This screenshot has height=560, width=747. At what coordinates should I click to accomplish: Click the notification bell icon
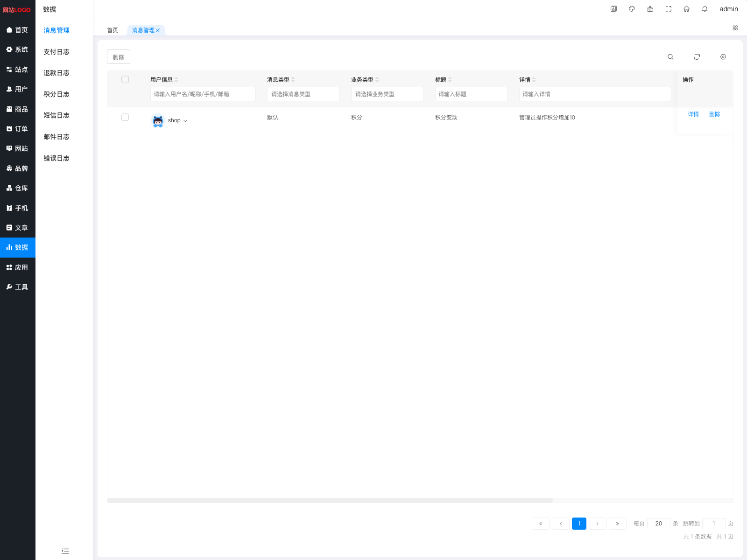click(x=705, y=9)
